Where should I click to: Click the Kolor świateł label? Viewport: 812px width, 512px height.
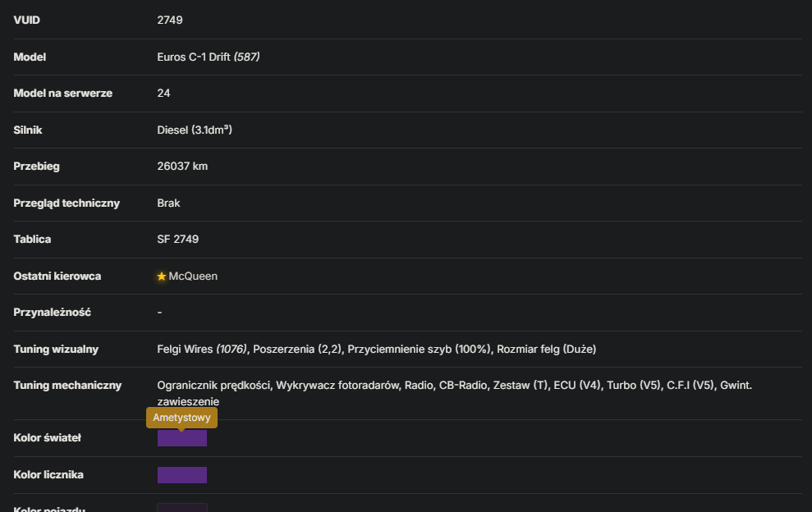[47, 438]
